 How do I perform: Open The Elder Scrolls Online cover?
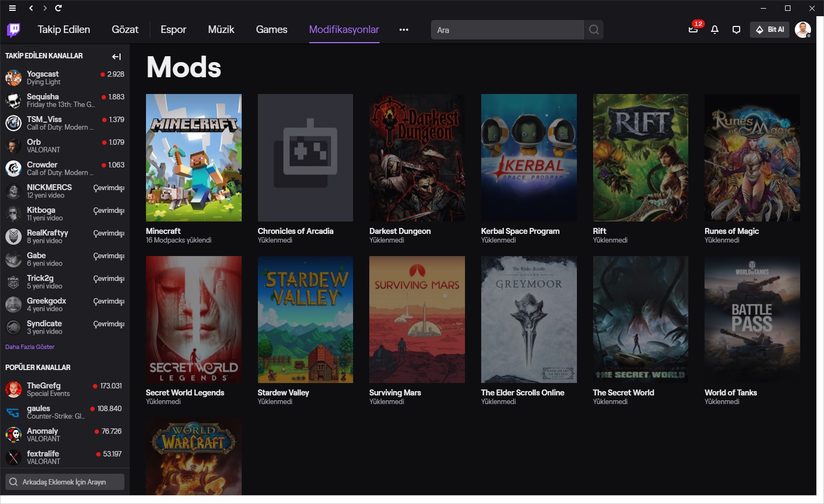tap(529, 319)
